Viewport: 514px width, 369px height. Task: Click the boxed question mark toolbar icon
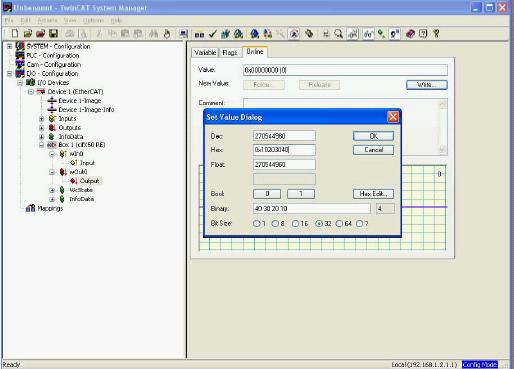coord(423,33)
